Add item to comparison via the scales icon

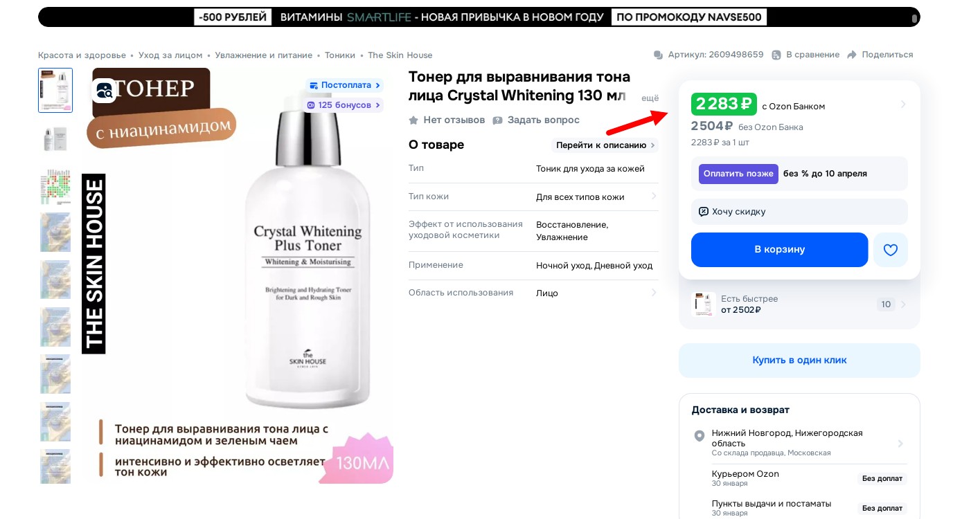[776, 54]
